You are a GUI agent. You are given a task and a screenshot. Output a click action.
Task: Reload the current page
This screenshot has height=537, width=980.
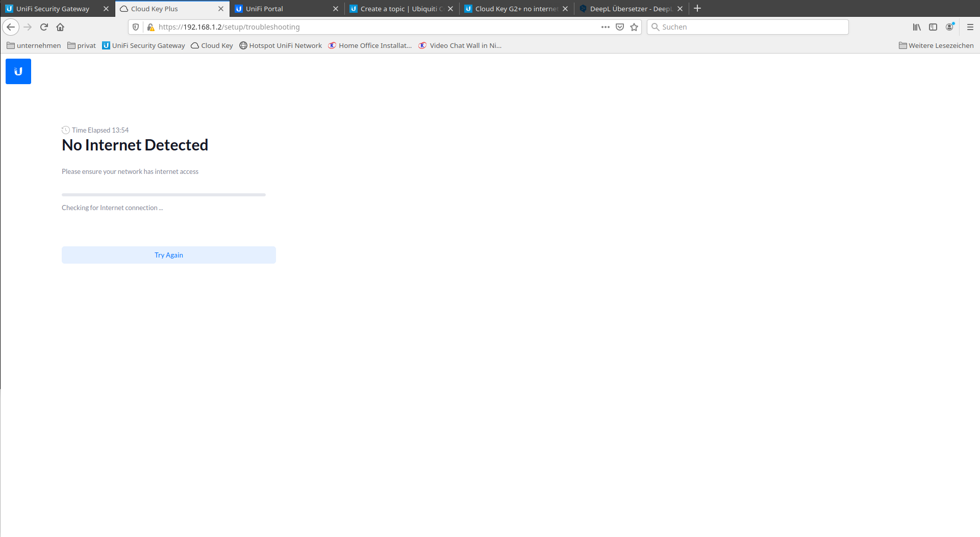click(44, 27)
